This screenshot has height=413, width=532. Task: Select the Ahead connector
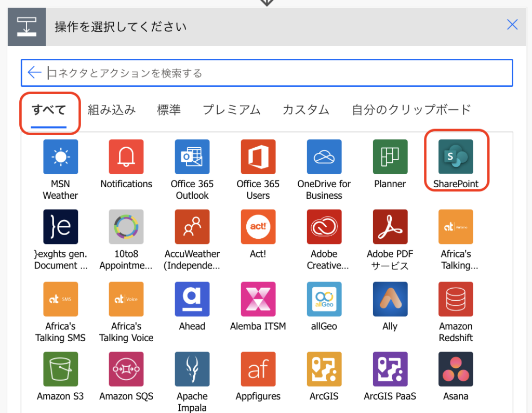[192, 299]
